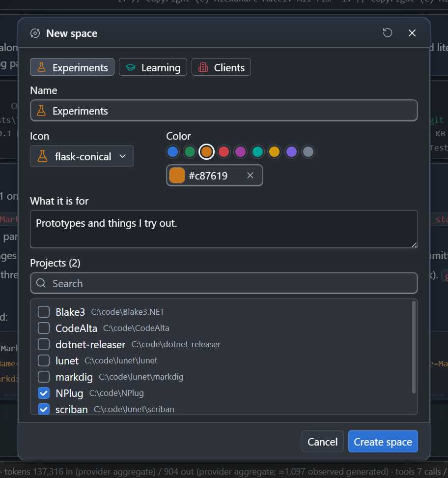Click the C:\code\NPlug path text

coord(116,393)
